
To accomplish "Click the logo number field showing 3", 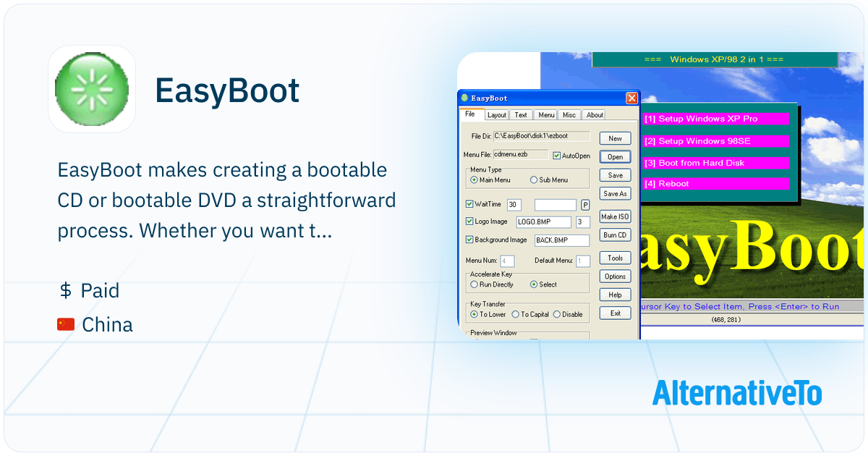I will click(x=583, y=221).
